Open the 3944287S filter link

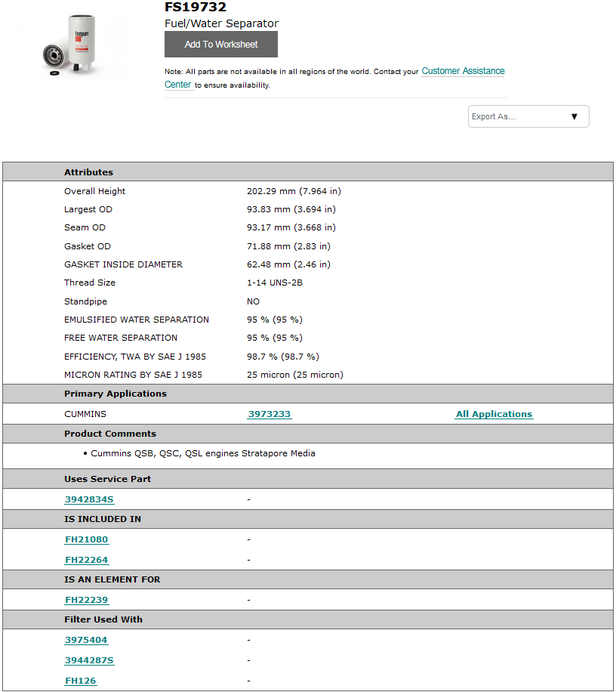[89, 660]
